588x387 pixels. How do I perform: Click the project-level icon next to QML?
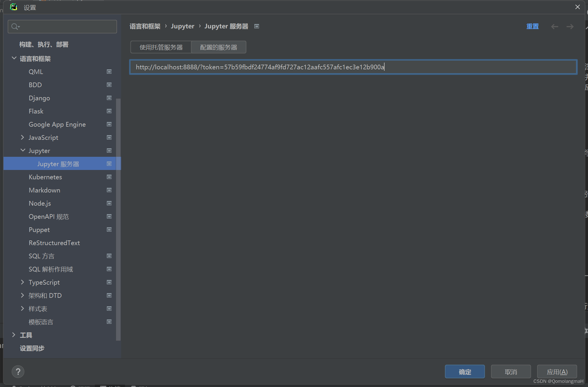[x=109, y=72]
